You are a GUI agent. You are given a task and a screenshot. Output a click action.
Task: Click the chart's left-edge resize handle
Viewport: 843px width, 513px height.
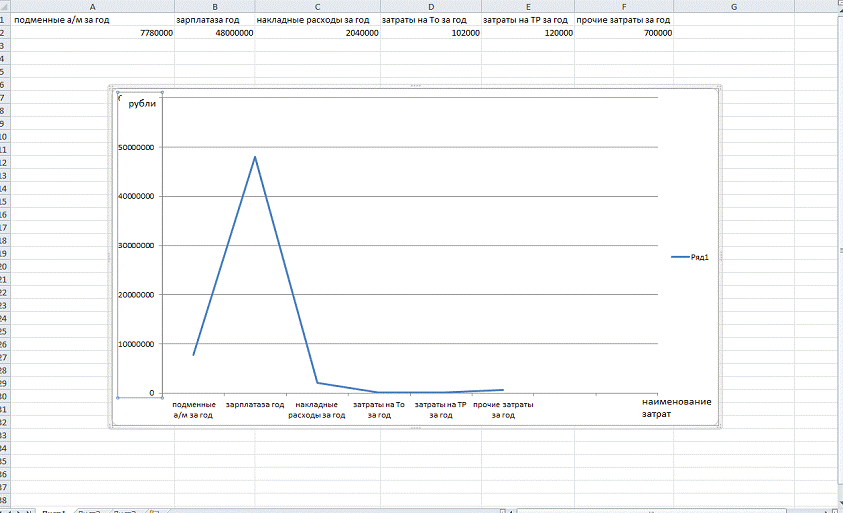pos(109,258)
